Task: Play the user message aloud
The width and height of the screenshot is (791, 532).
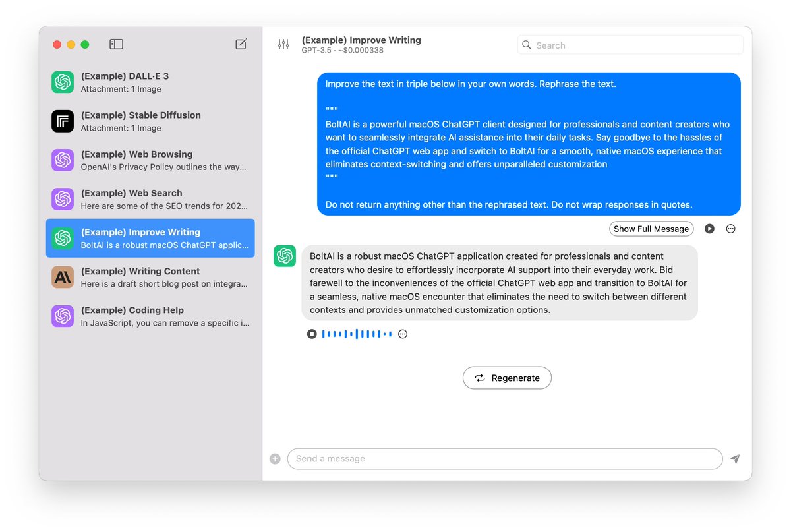Action: (x=709, y=229)
